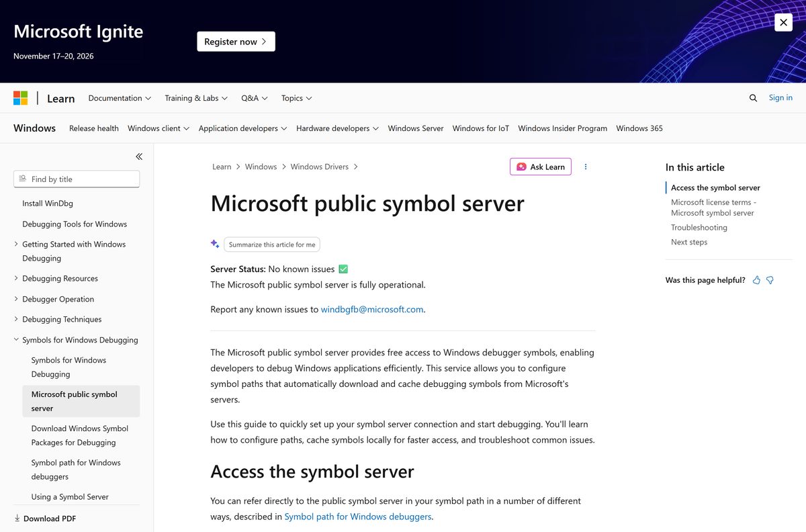Expand the Windows client dropdown
This screenshot has height=532, width=806.
159,128
